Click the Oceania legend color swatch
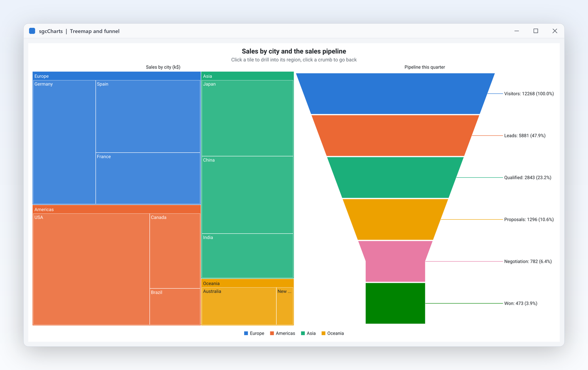This screenshot has width=588, height=370. click(323, 333)
